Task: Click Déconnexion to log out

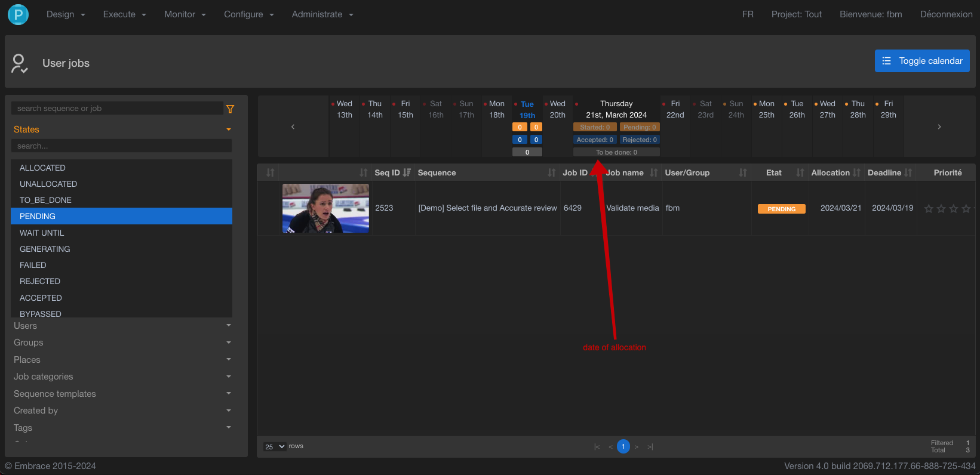Action: pos(946,14)
